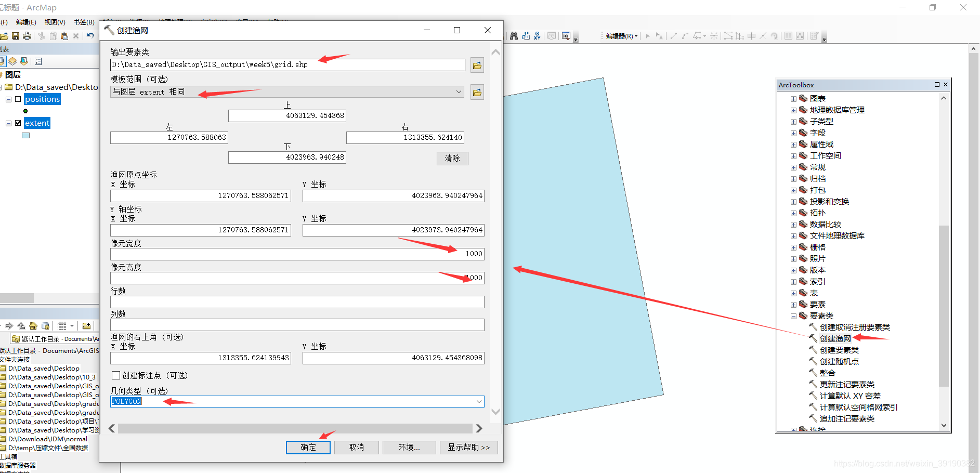This screenshot has width=980, height=473.
Task: Open the 追加注记要素类 tool
Action: (847, 419)
